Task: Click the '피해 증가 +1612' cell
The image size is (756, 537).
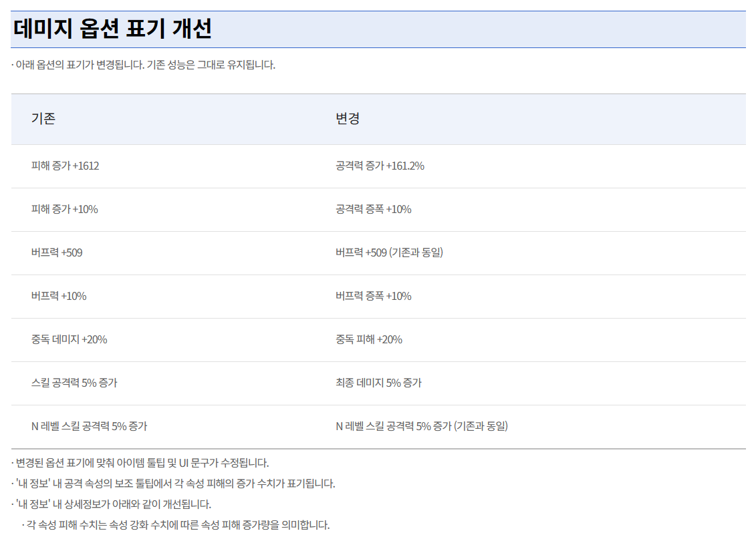Action: [65, 166]
